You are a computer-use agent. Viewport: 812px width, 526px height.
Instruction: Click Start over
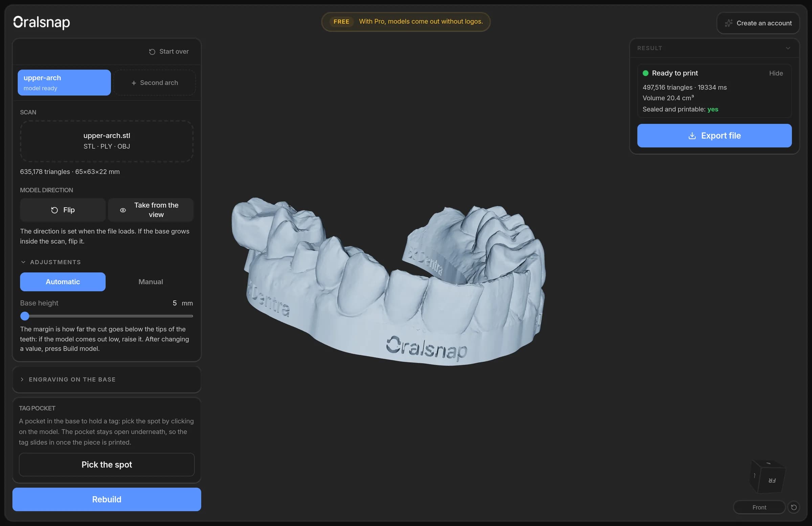coord(169,51)
